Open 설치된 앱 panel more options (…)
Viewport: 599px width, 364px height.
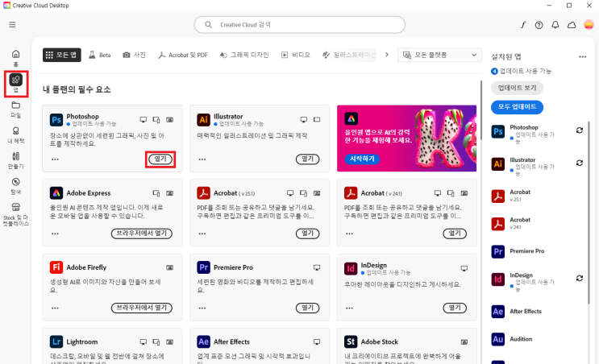pos(582,57)
